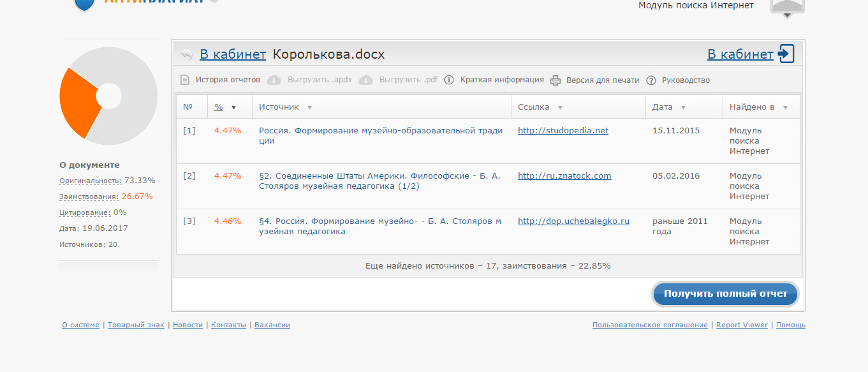This screenshot has width=868, height=372.
Task: Click the exit door icon at top right
Action: pos(786,54)
